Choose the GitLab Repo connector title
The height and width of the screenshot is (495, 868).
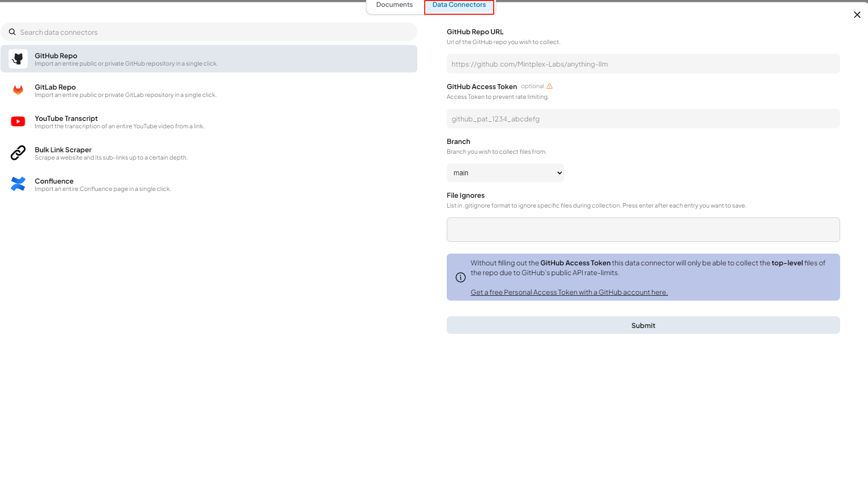(55, 87)
